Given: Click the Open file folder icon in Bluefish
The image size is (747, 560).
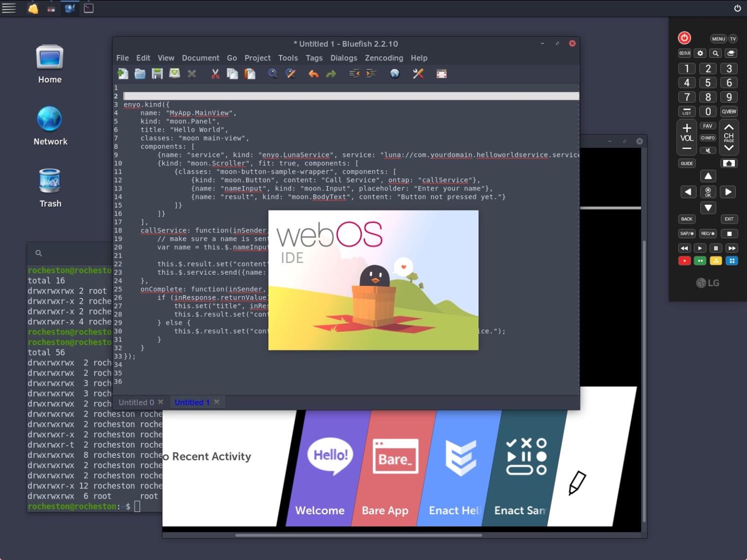Looking at the screenshot, I should (x=140, y=73).
